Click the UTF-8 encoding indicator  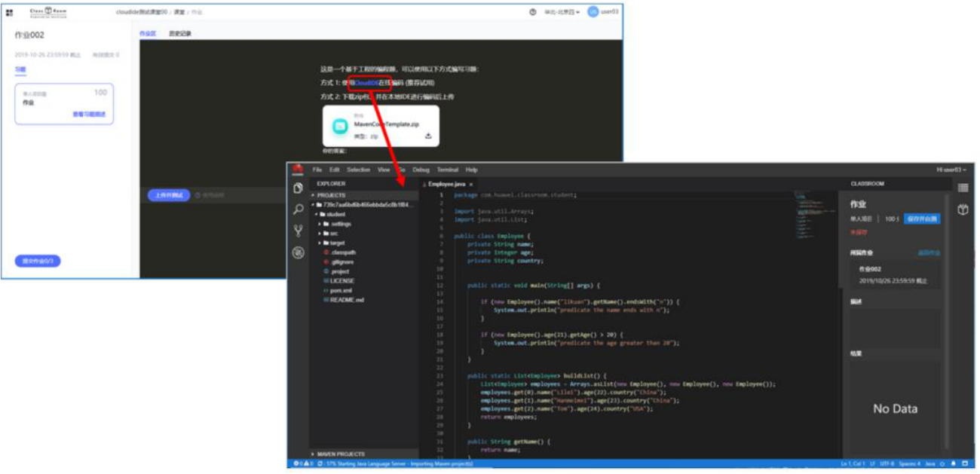click(x=887, y=463)
